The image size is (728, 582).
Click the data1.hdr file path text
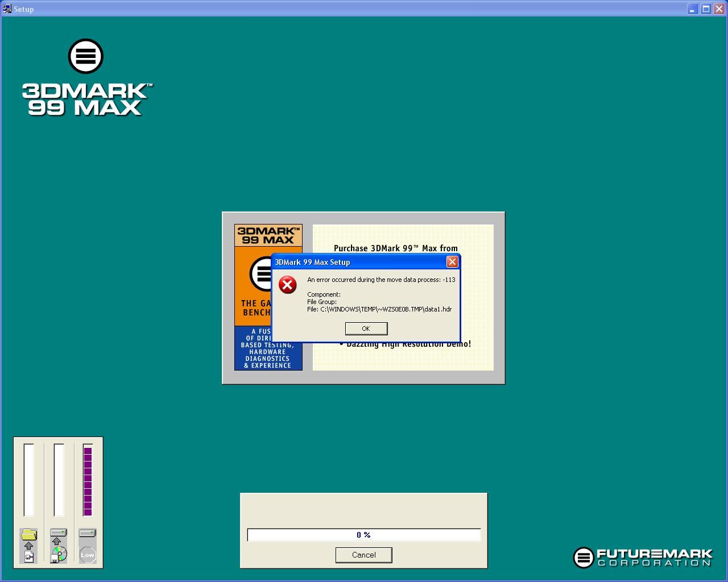[x=379, y=309]
